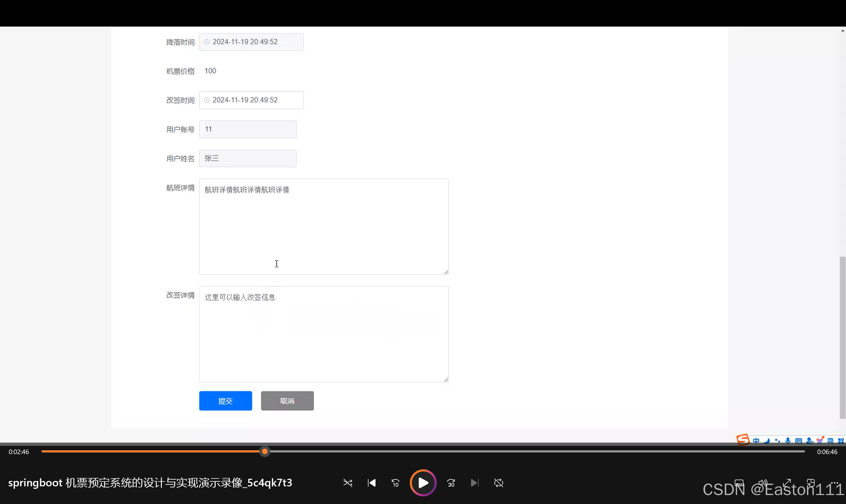Skip back 10 seconds
This screenshot has height=504, width=846.
pos(395,483)
